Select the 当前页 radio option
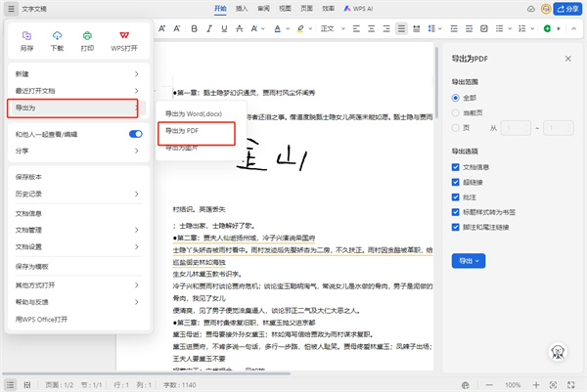 point(456,112)
